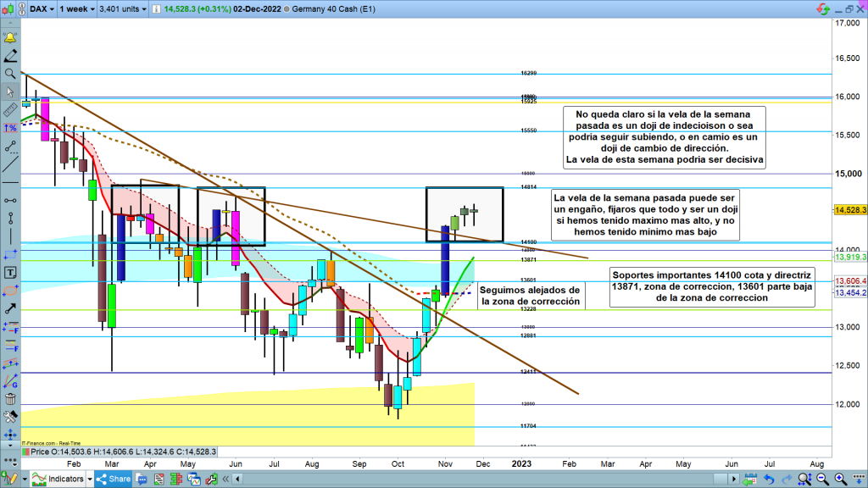Image resolution: width=868 pixels, height=488 pixels.
Task: Click the alert bell icon
Action: point(10,38)
